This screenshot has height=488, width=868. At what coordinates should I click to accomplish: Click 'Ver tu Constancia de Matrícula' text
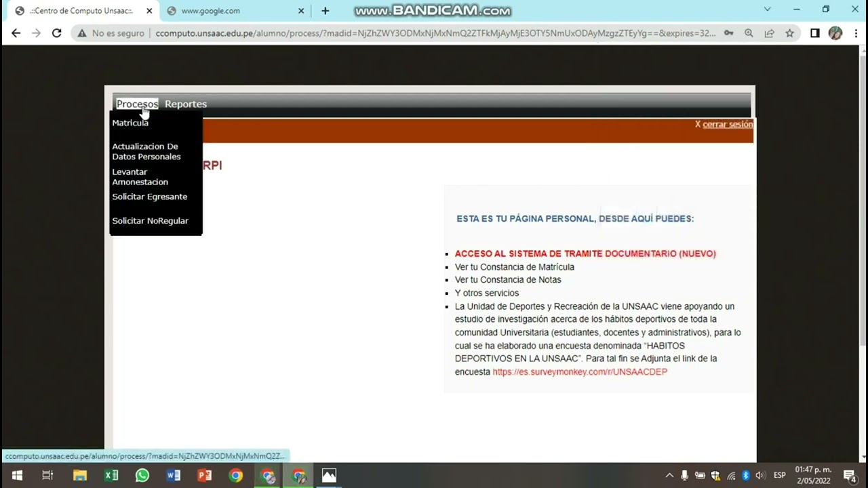515,267
